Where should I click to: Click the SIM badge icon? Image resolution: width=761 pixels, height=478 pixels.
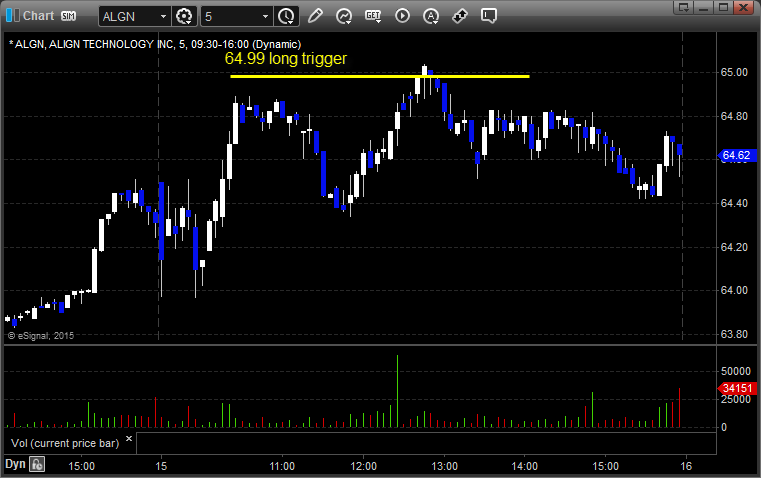pyautogui.click(x=68, y=16)
